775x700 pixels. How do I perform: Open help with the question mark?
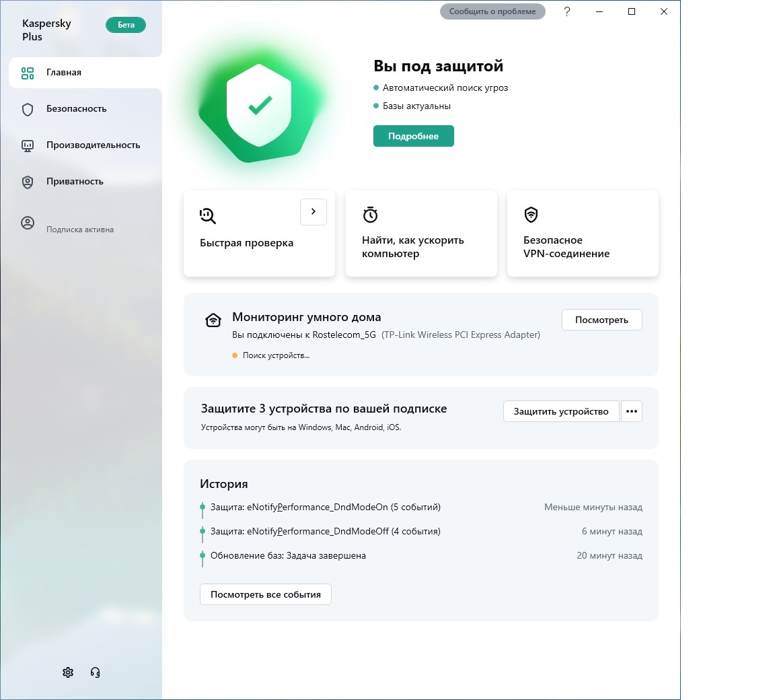click(567, 11)
